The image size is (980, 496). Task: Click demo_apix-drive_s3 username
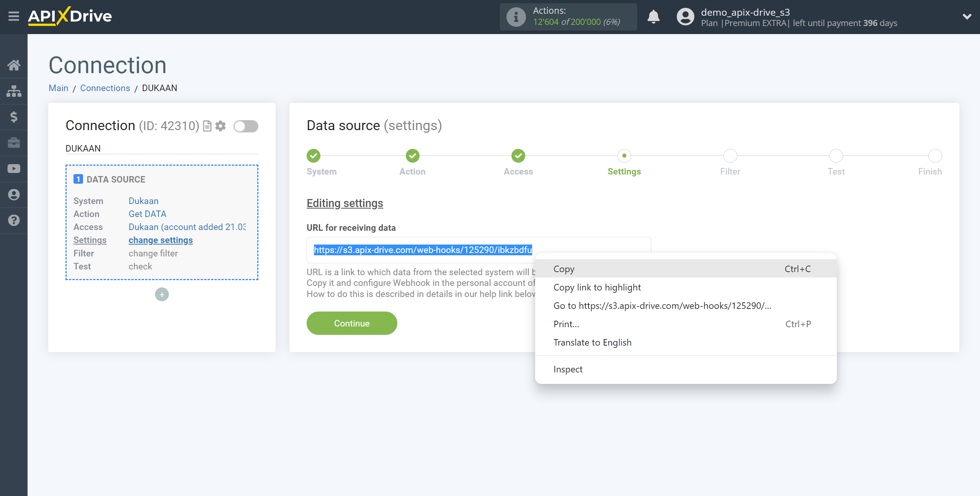click(745, 12)
